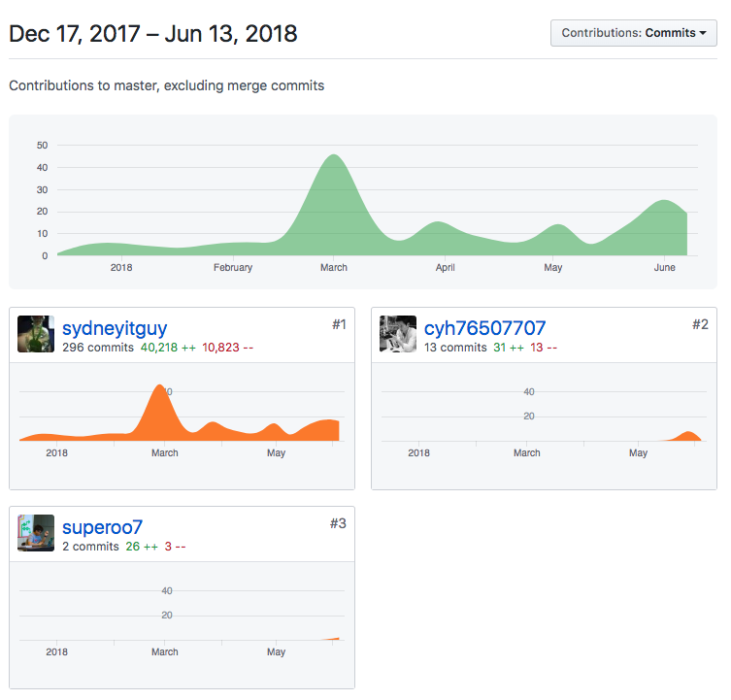Click the '296 commits' link
The image size is (731, 700).
click(98, 348)
